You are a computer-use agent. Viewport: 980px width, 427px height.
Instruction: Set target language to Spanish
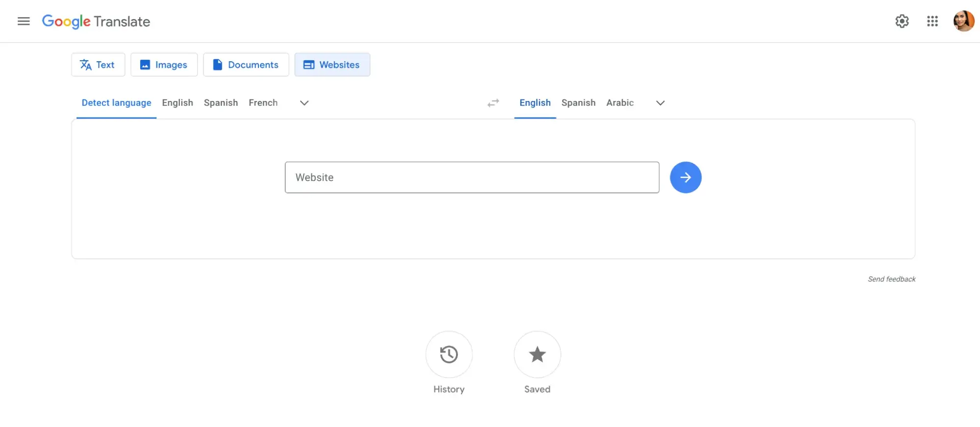(x=578, y=103)
